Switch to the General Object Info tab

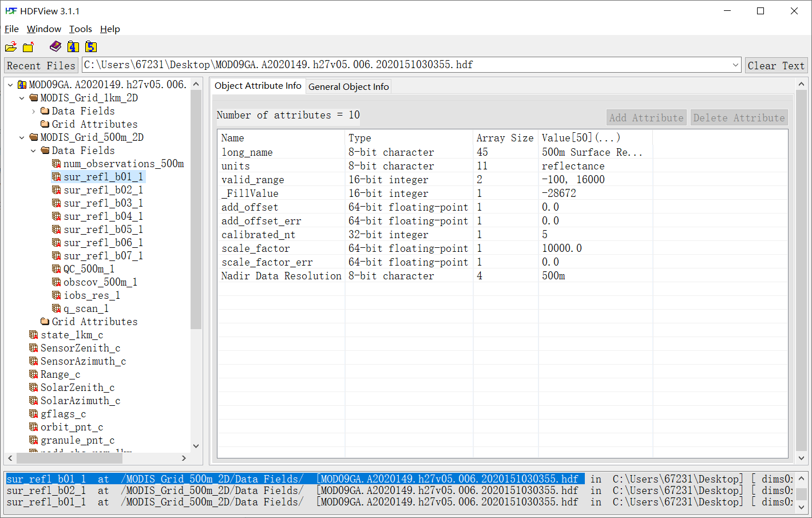pos(348,86)
